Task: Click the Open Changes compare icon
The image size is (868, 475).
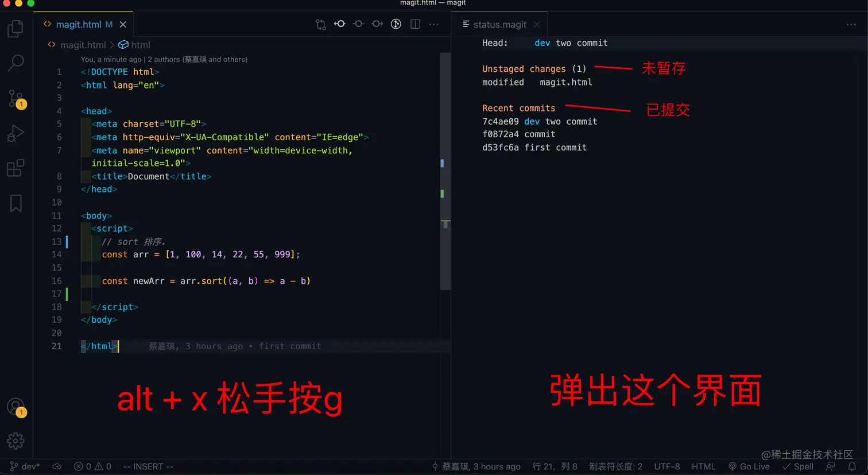Action: [321, 24]
